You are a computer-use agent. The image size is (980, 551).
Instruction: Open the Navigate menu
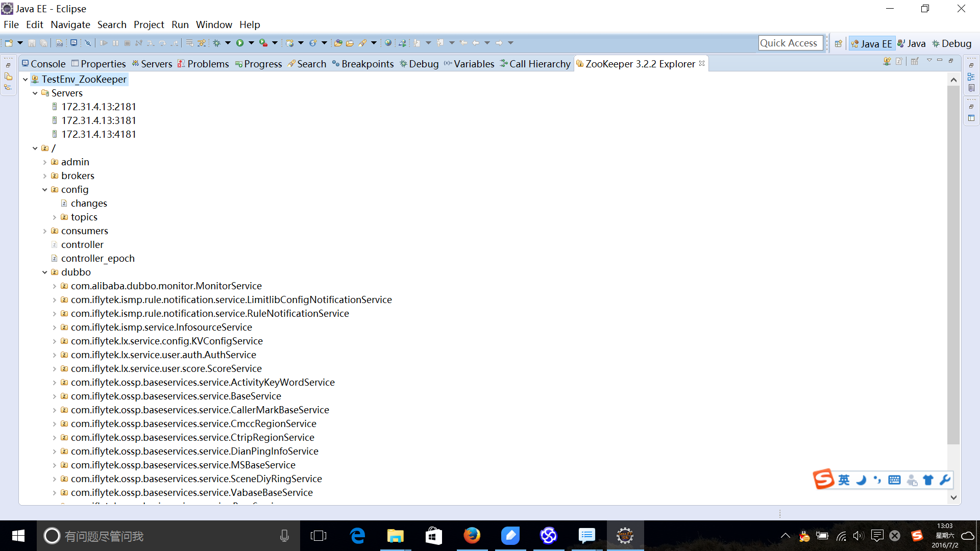coord(70,24)
